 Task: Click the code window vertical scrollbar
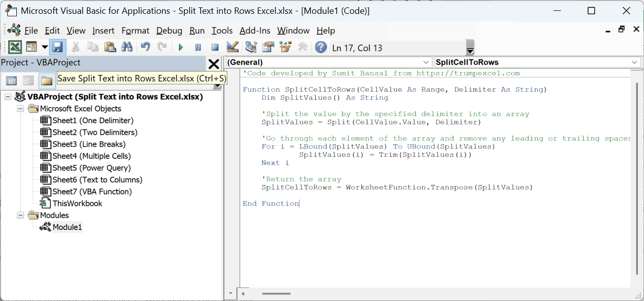637,178
